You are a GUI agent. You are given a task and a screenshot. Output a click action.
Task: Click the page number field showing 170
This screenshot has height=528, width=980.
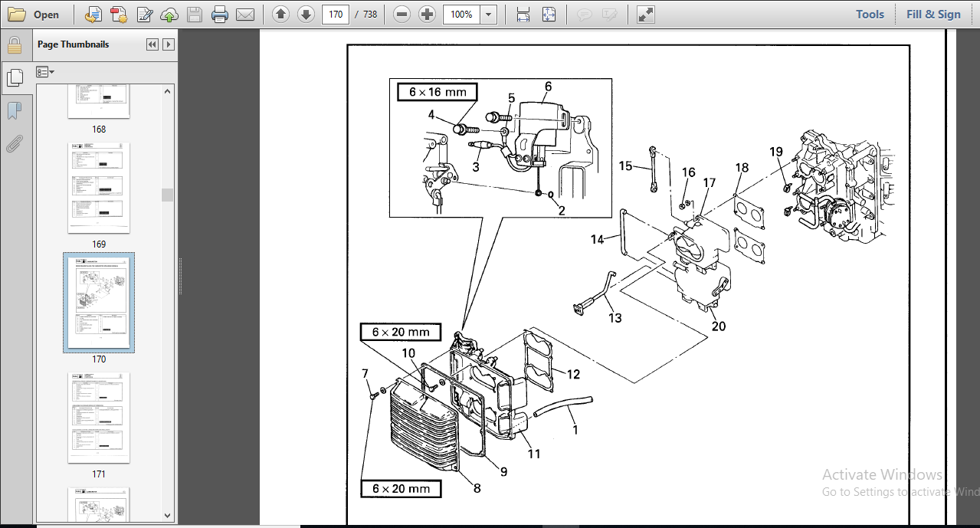coord(336,15)
